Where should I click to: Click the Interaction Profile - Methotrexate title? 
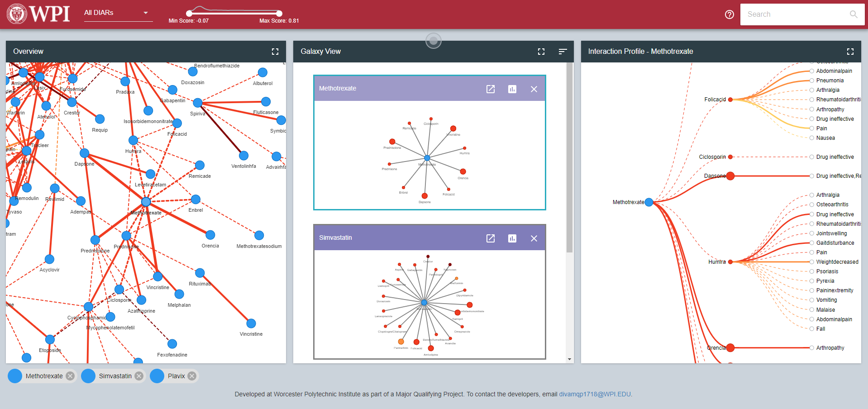click(x=640, y=52)
